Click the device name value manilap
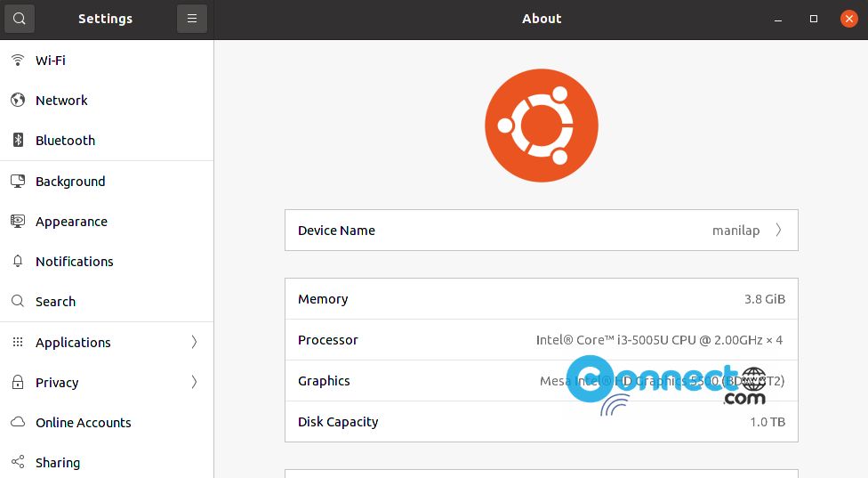868x478 pixels. click(x=735, y=231)
